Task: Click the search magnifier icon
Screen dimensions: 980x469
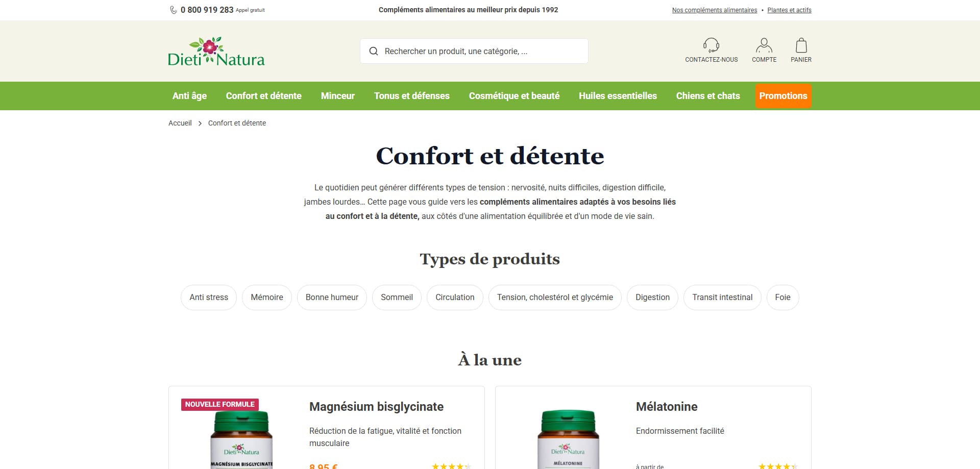Action: (x=374, y=51)
